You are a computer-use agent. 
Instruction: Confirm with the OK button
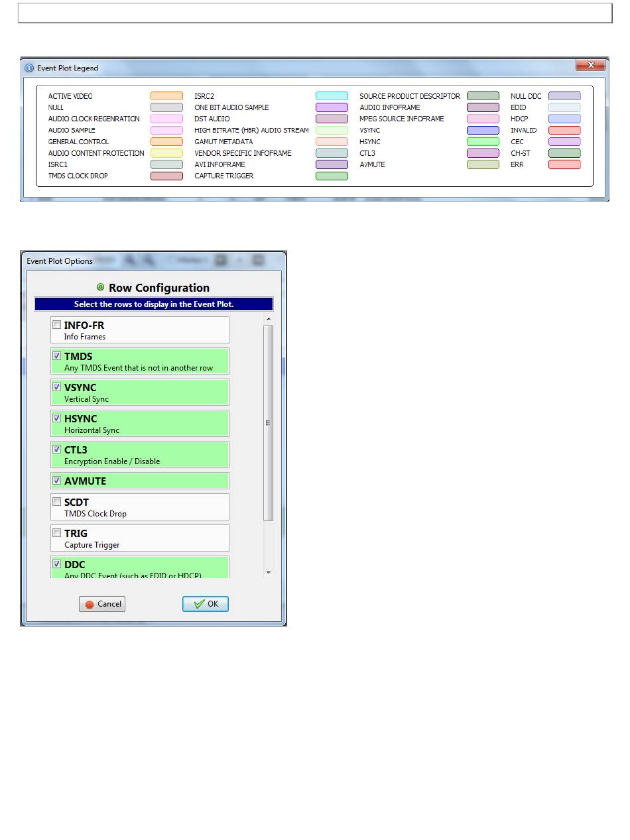(x=206, y=604)
